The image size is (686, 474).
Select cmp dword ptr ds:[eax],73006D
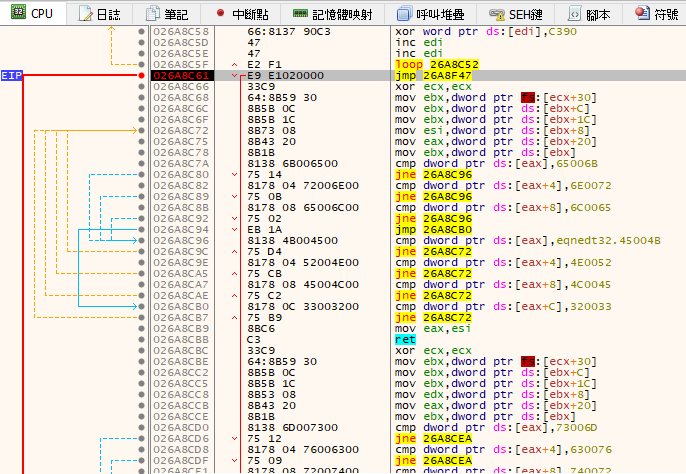point(496,428)
